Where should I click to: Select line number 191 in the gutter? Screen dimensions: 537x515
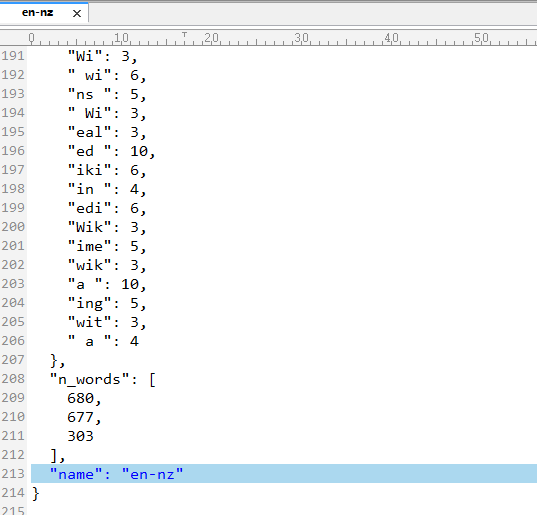pos(13,56)
